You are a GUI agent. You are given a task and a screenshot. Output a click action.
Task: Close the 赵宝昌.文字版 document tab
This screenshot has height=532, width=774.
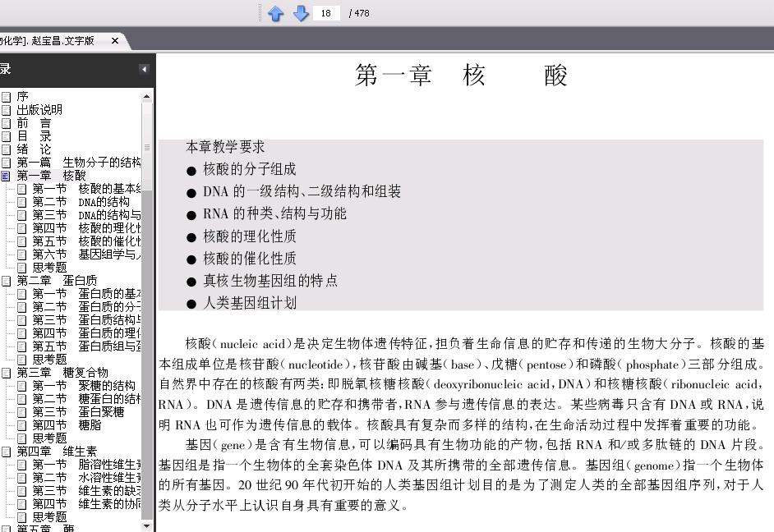pyautogui.click(x=115, y=40)
